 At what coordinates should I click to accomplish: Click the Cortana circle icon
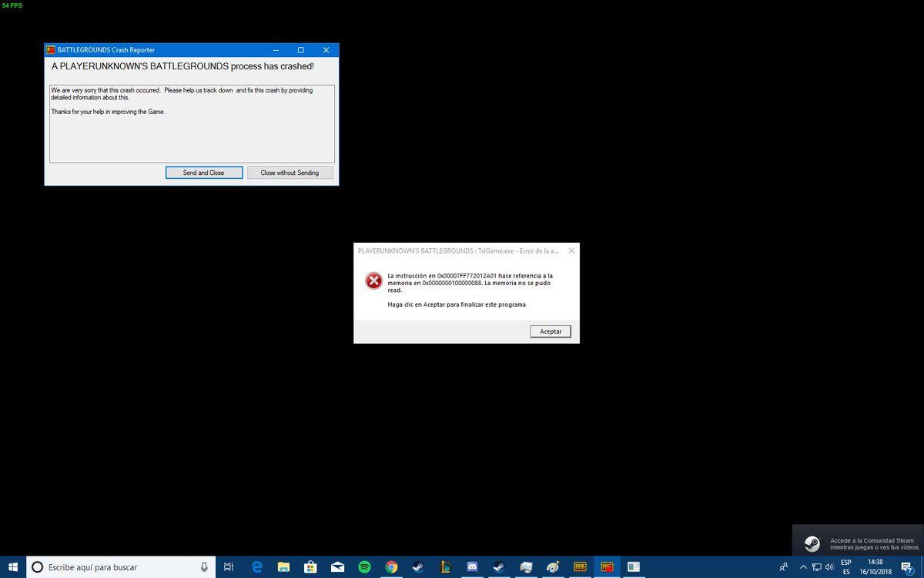[36, 567]
